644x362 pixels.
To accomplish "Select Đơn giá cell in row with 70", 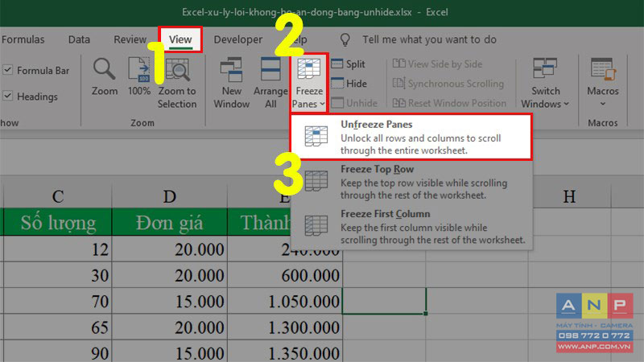I will [169, 301].
